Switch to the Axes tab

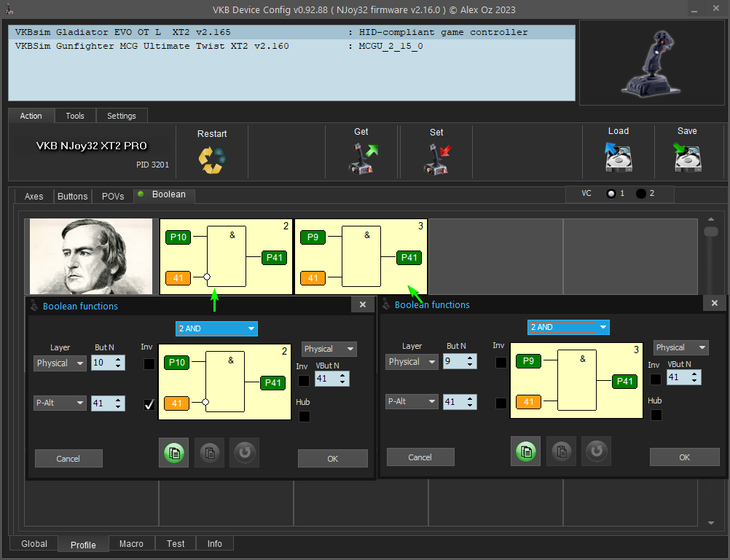(x=34, y=196)
